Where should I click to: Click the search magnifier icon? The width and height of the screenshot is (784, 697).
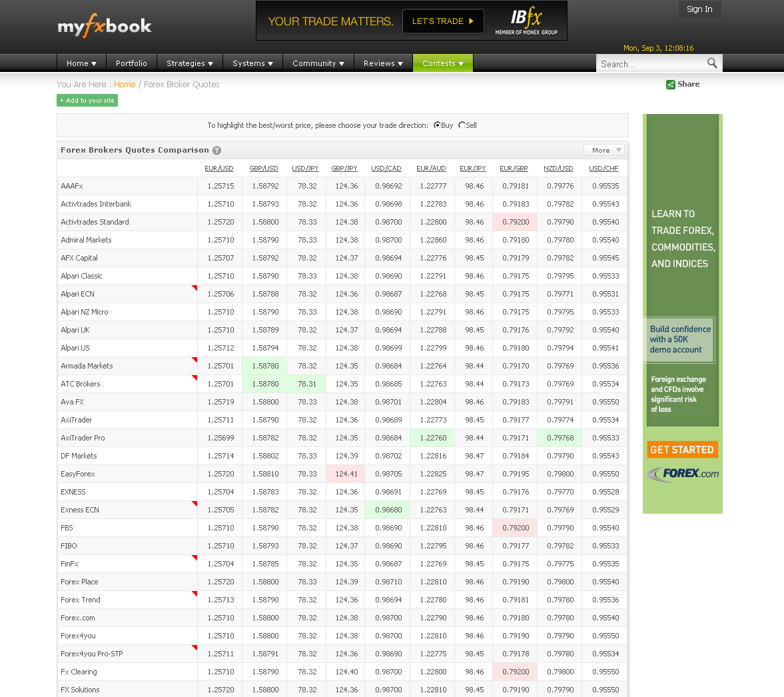pos(712,63)
